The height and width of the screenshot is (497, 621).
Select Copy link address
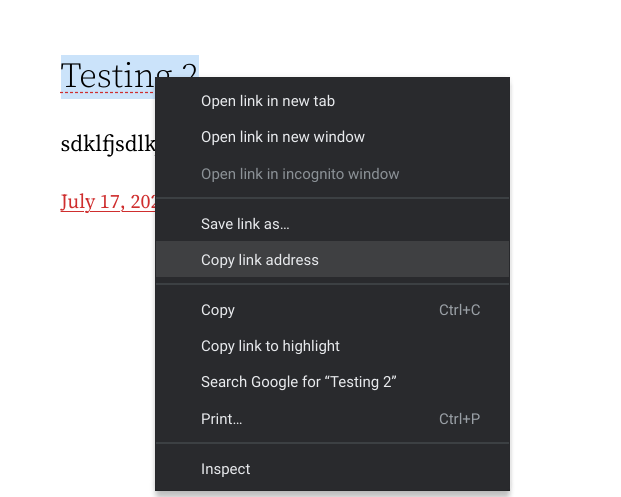coord(259,260)
